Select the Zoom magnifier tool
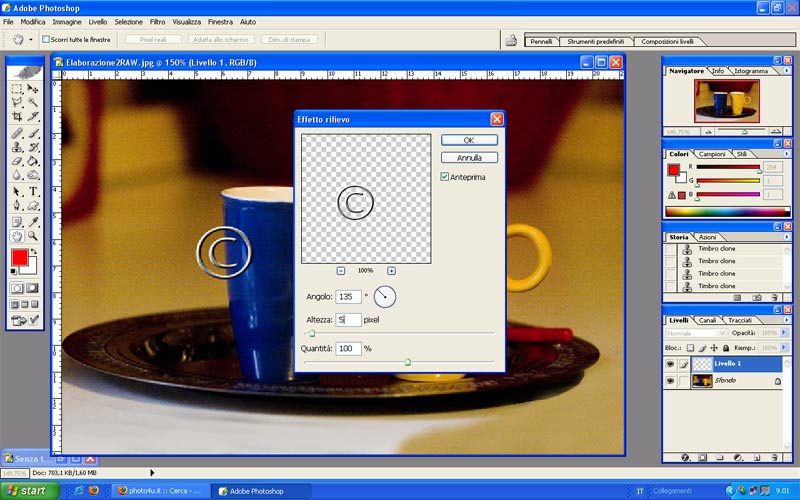The height and width of the screenshot is (500, 800). click(x=33, y=236)
